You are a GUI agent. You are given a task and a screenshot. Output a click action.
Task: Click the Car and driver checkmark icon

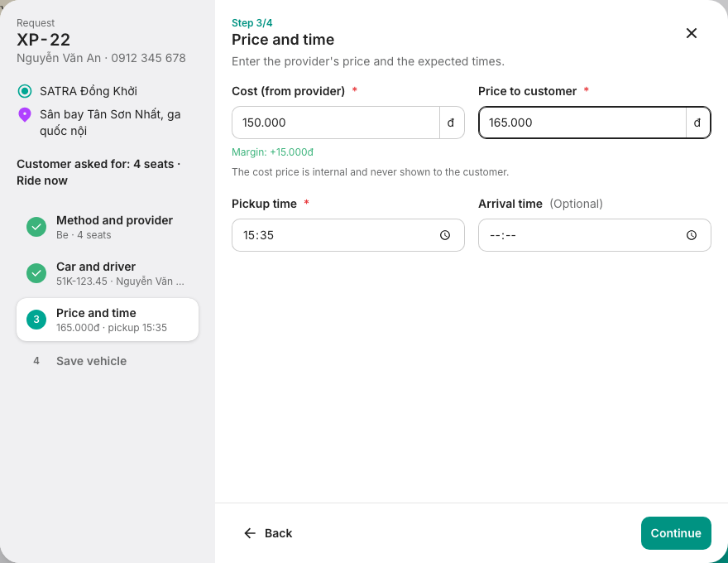click(x=36, y=273)
